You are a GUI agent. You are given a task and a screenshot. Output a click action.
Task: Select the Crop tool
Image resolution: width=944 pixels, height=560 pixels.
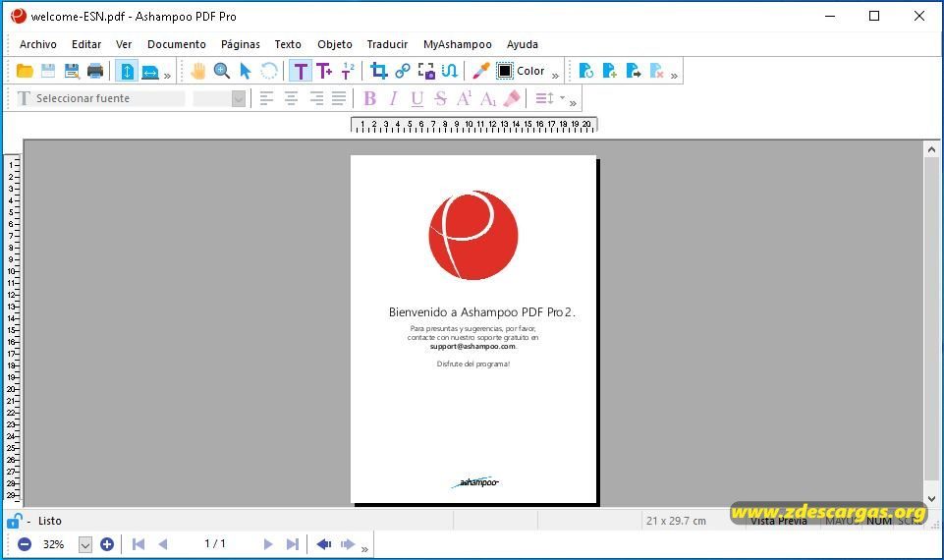coord(379,71)
